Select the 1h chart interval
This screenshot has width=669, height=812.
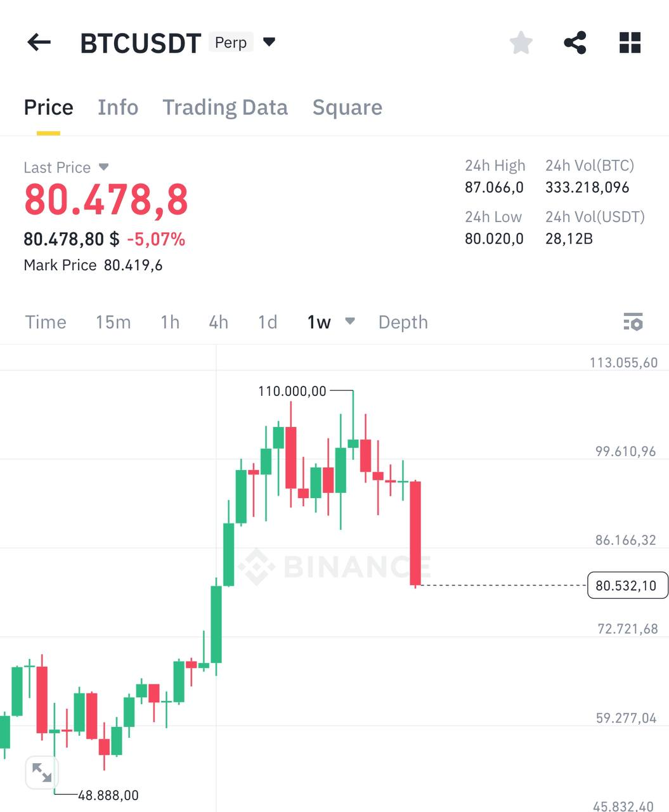[169, 322]
